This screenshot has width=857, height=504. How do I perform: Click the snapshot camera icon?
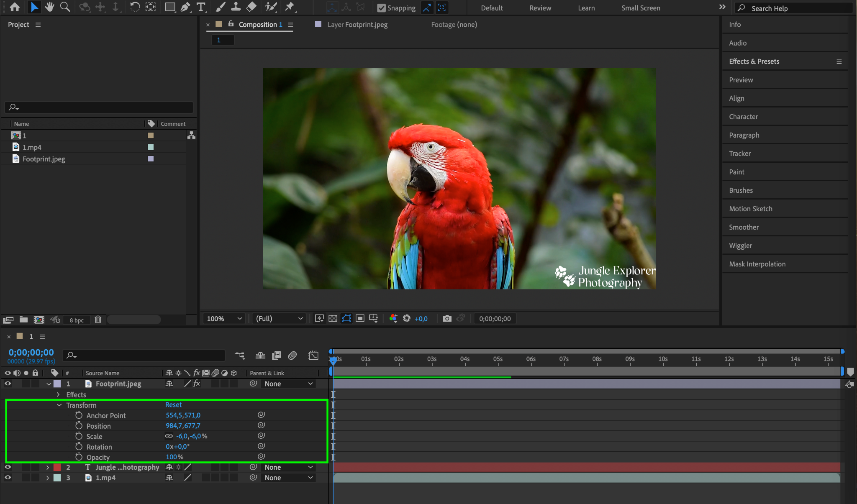pyautogui.click(x=447, y=319)
